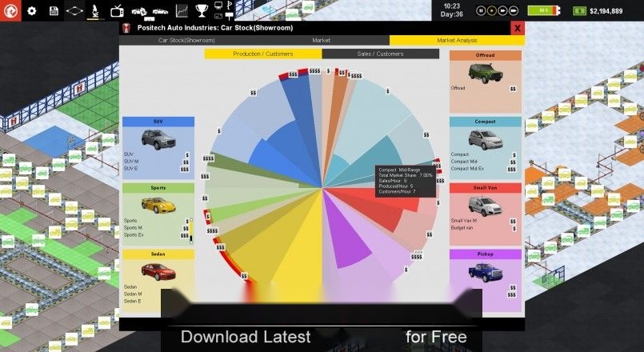The height and width of the screenshot is (352, 644).
Task: Open the car designs icon
Action: (x=161, y=11)
